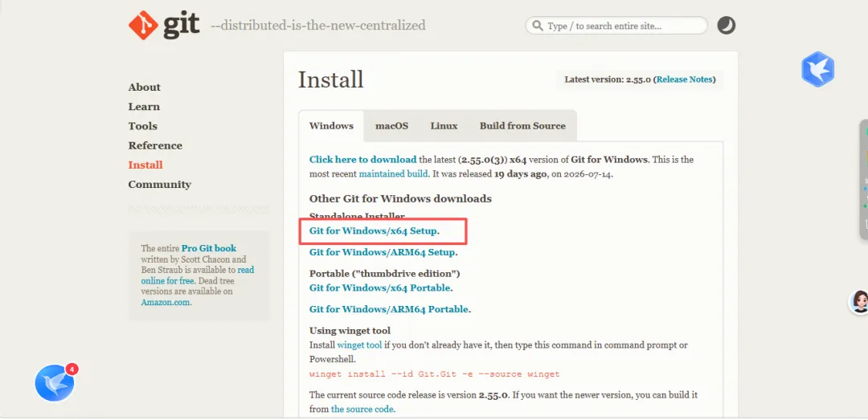
Task: Click the tagline '--distributed-is-the-new-centralized'
Action: pos(317,26)
